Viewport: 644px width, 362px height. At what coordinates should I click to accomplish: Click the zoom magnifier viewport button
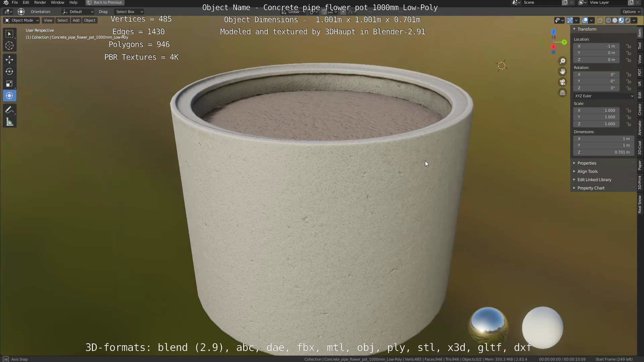point(562,61)
